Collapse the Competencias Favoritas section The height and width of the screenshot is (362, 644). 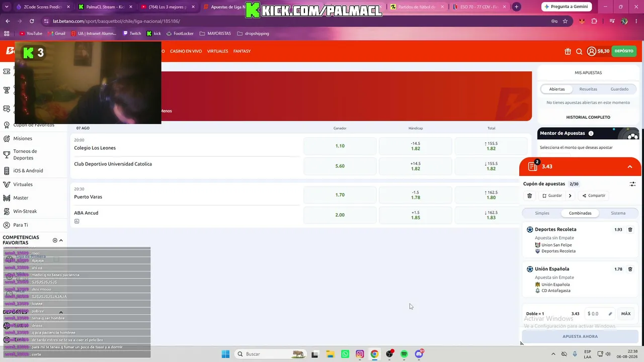coord(61,240)
